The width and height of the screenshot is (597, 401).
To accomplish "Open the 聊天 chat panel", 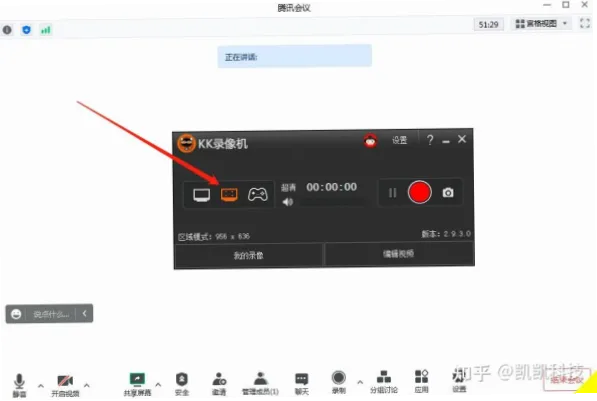I will 302,384.
